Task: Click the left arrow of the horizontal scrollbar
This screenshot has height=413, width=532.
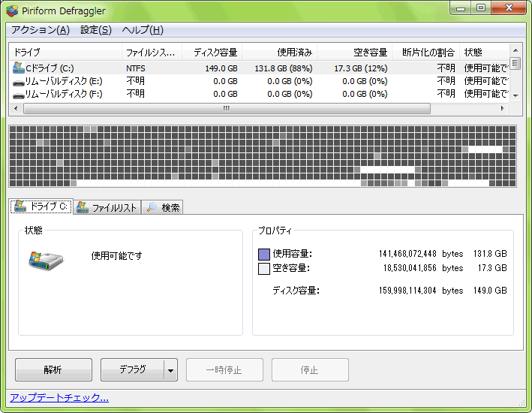Action: click(16, 108)
